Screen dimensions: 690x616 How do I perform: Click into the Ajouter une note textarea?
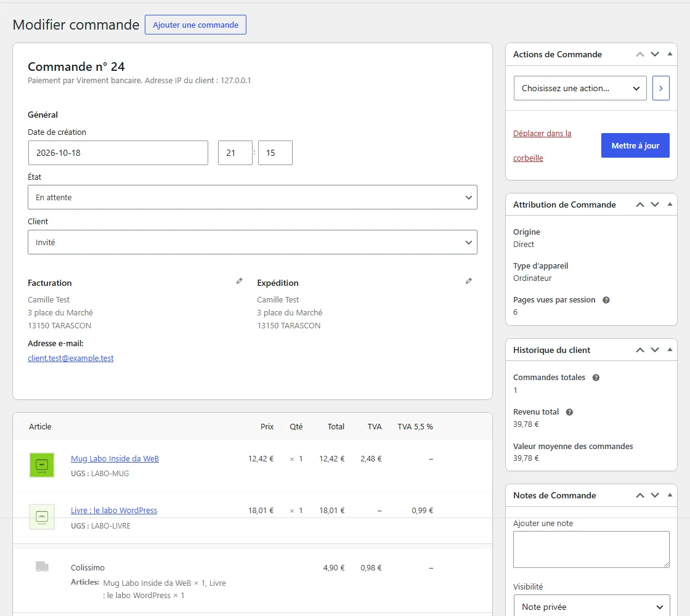(x=591, y=549)
